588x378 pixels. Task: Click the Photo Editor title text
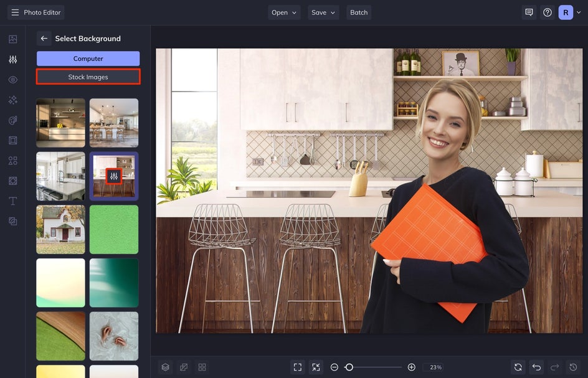click(42, 12)
